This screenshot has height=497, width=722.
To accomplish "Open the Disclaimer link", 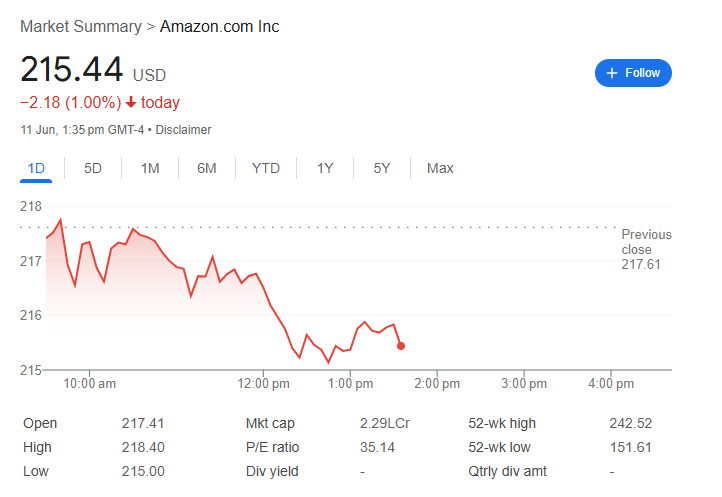I will pos(183,130).
